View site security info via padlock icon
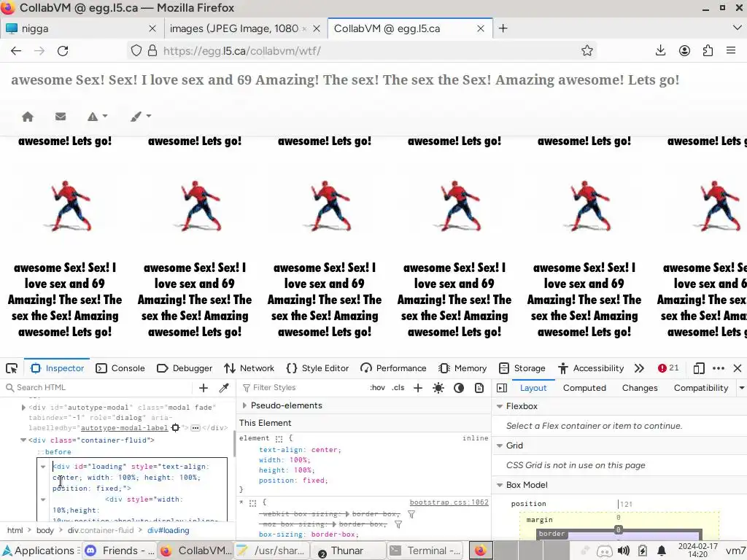 pos(152,50)
